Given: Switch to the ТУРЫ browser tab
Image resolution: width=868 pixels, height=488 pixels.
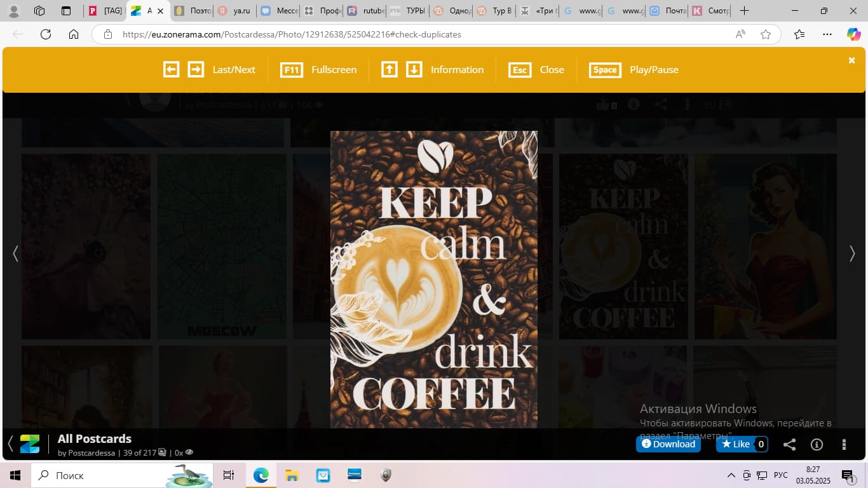Looking at the screenshot, I should 407,11.
